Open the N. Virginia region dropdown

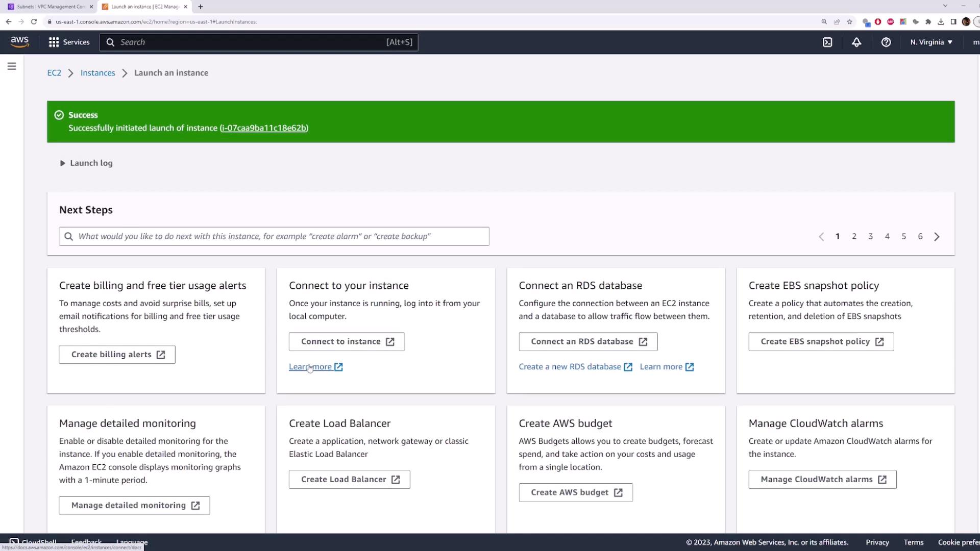click(931, 42)
